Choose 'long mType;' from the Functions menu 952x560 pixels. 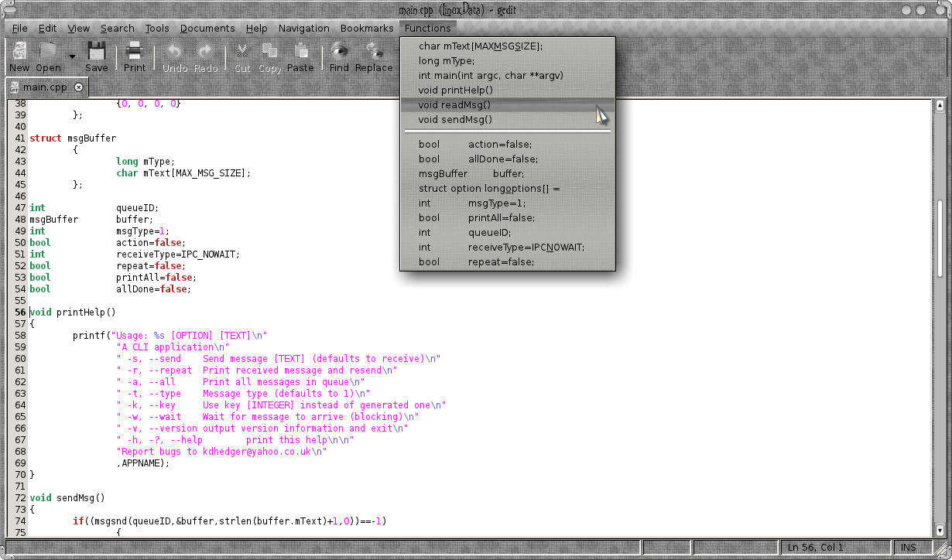click(x=508, y=61)
